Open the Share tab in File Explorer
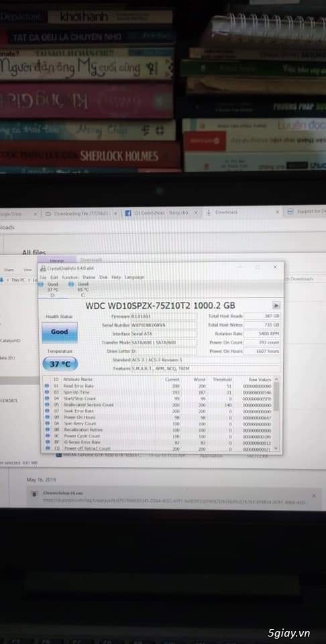The image size is (326, 644). pyautogui.click(x=9, y=270)
